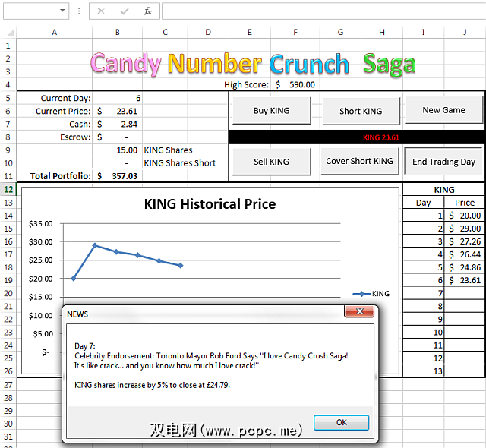
Task: Click the Day 6 price in the table
Action: [465, 280]
